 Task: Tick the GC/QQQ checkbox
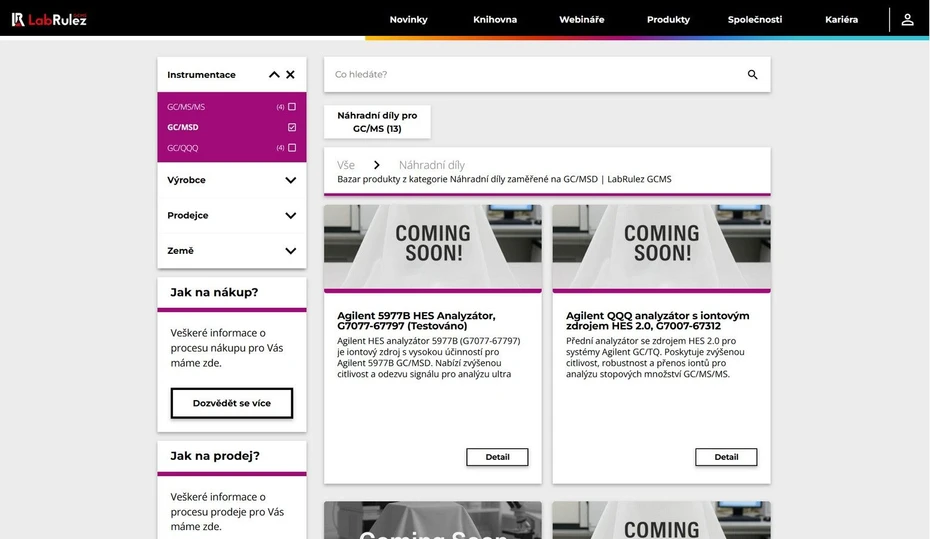(292, 148)
